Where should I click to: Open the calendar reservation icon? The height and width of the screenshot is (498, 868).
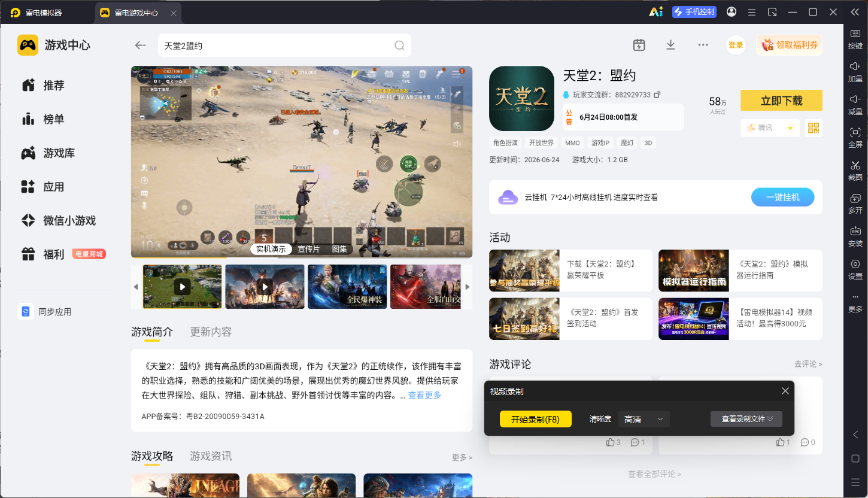click(x=639, y=45)
